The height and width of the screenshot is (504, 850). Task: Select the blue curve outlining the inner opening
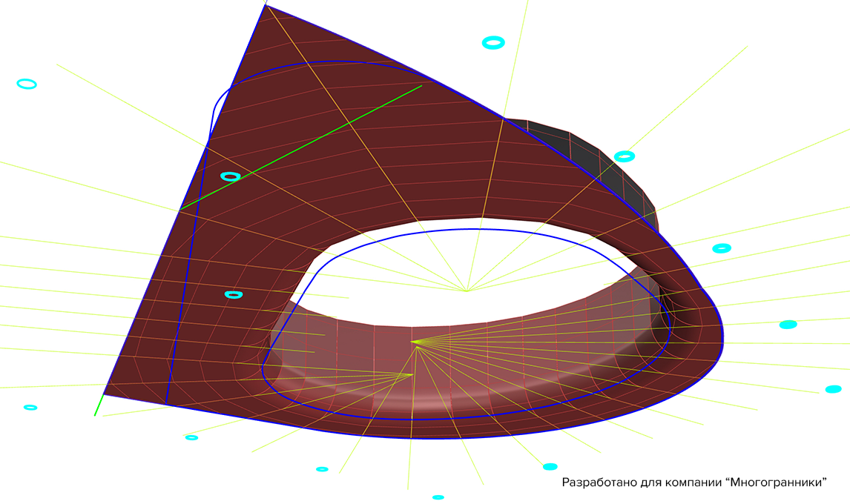(467, 324)
